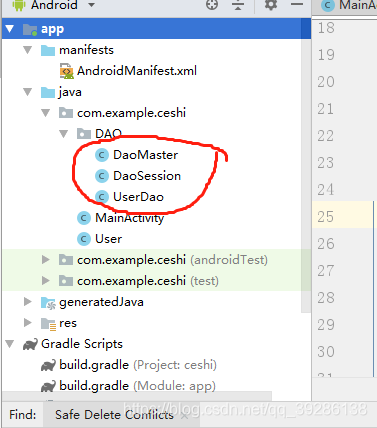Collapse the Gradle Scripts node
This screenshot has height=428, width=377.
(10, 344)
